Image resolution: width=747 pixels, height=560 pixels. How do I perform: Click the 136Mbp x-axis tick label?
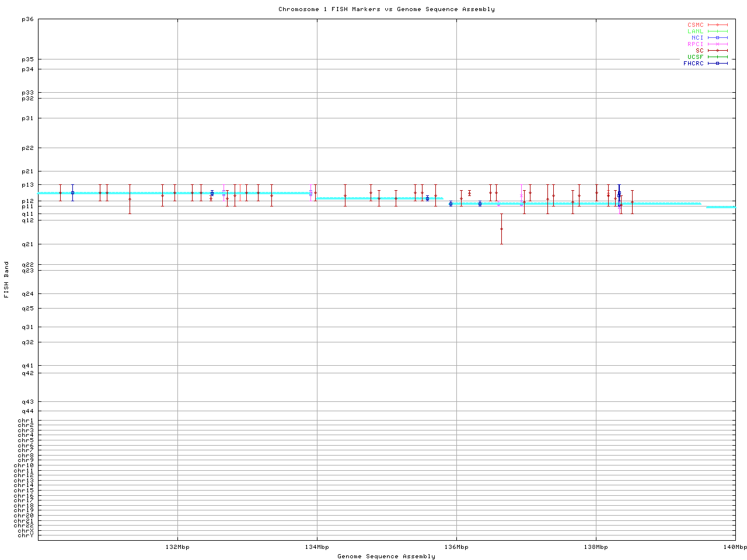[456, 547]
